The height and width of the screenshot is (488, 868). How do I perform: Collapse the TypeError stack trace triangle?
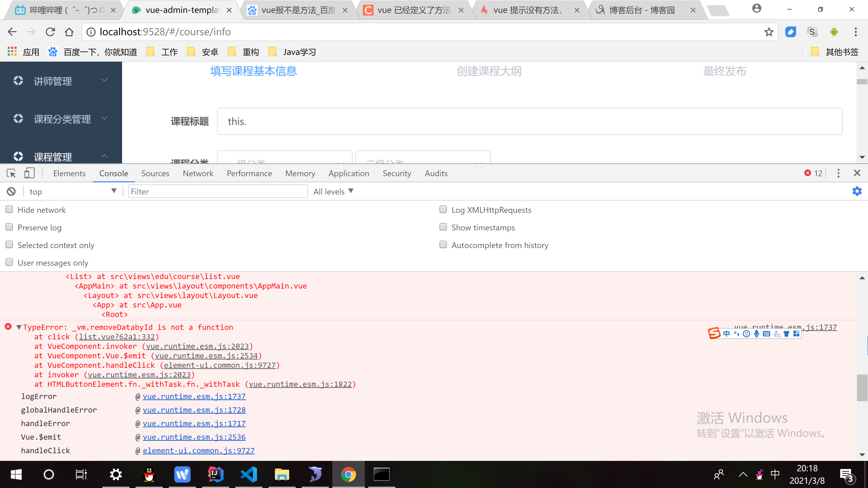tap(19, 327)
